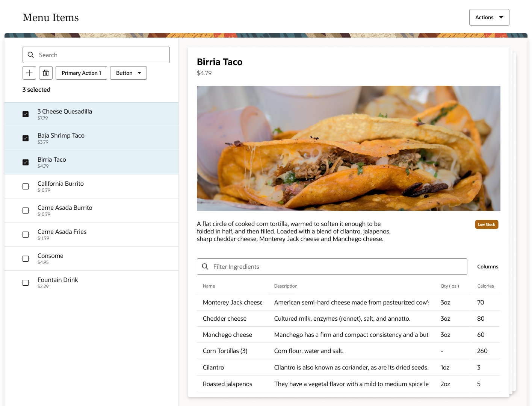Open the Columns options
This screenshot has width=532, height=406.
pos(488,267)
